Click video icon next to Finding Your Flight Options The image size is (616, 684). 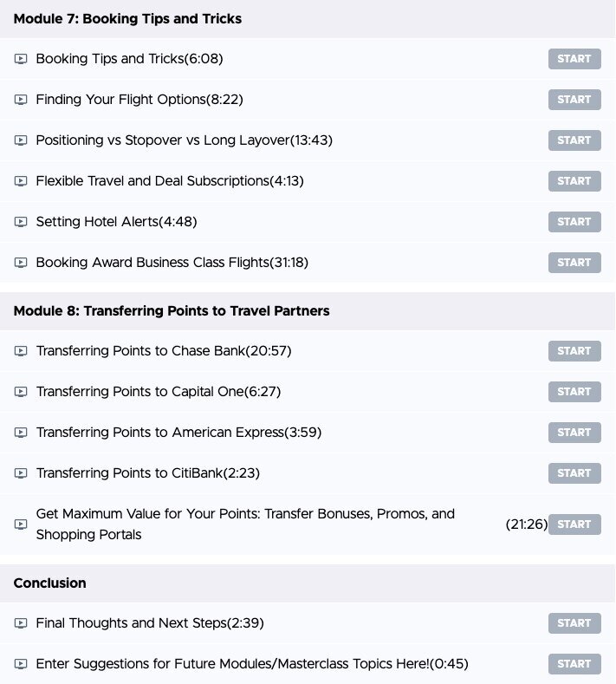21,100
